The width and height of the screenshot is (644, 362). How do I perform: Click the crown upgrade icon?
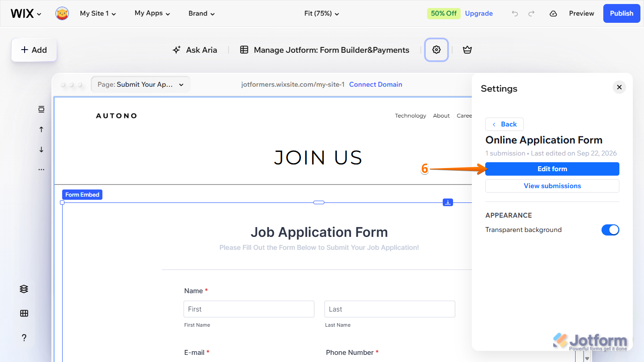coord(467,50)
